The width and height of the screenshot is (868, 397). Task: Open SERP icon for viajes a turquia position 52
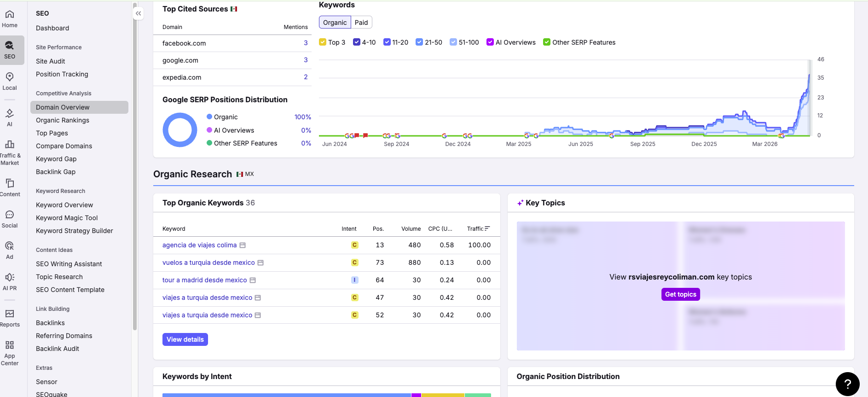click(258, 315)
